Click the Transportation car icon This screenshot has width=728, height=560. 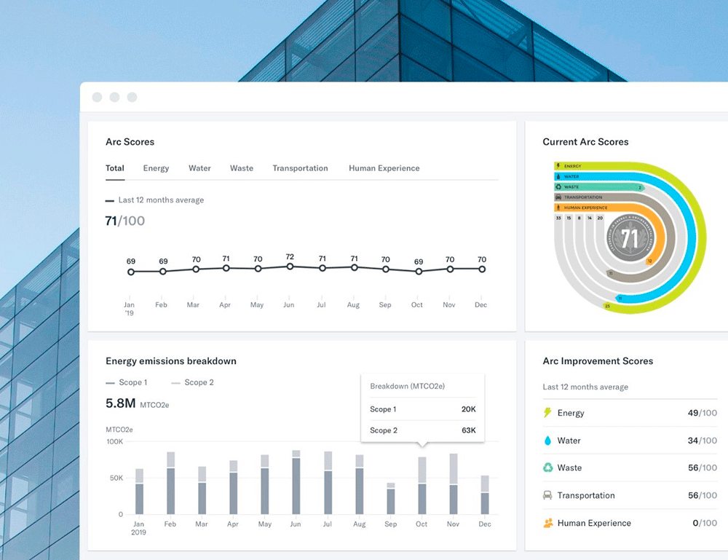click(x=548, y=495)
